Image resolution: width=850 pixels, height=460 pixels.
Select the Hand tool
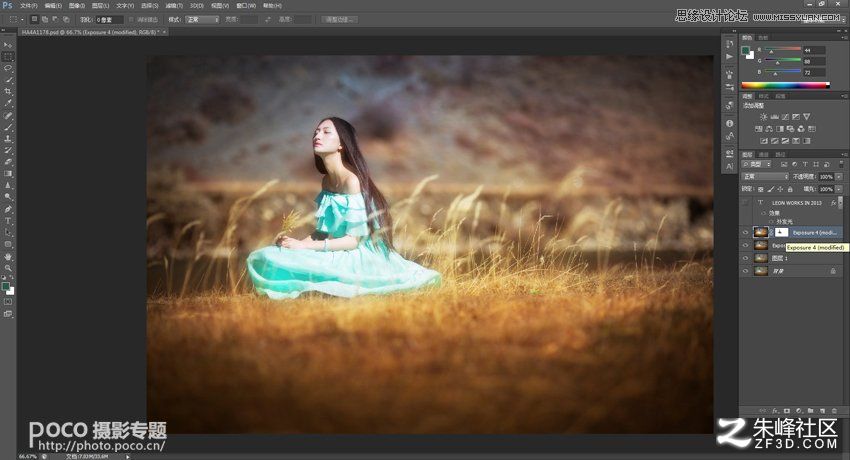[8, 256]
